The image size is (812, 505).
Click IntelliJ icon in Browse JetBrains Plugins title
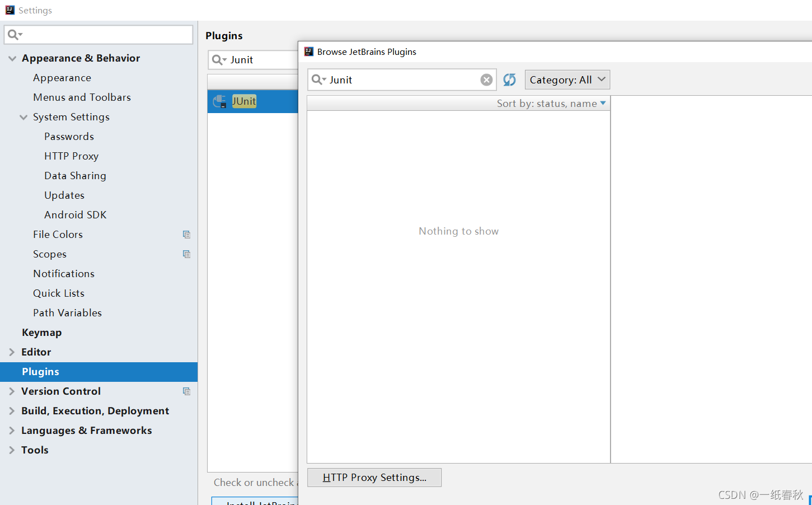pyautogui.click(x=309, y=52)
